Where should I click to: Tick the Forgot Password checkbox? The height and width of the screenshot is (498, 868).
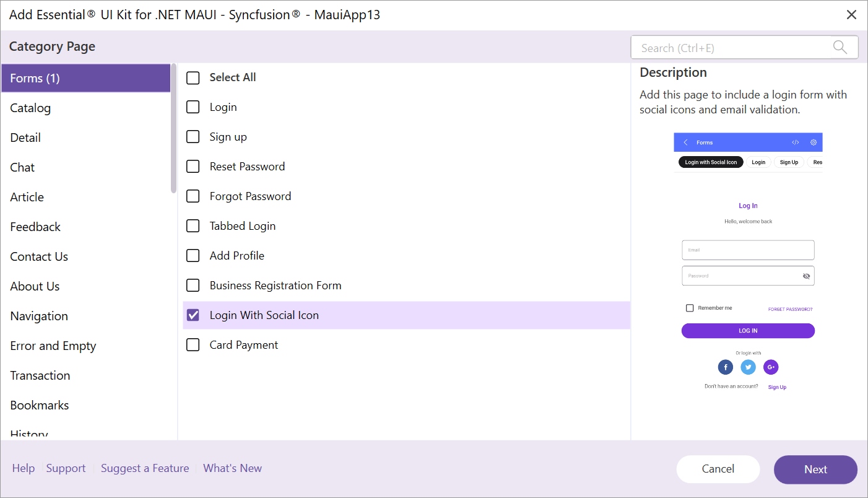coord(193,196)
